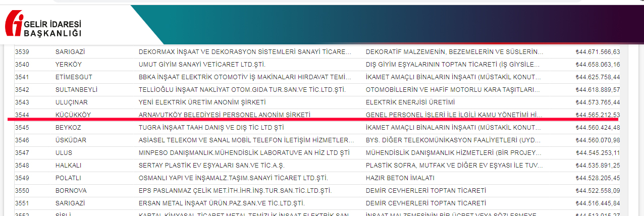
Task: Select Ersan Metal İnşaat row
Action: coord(317,203)
